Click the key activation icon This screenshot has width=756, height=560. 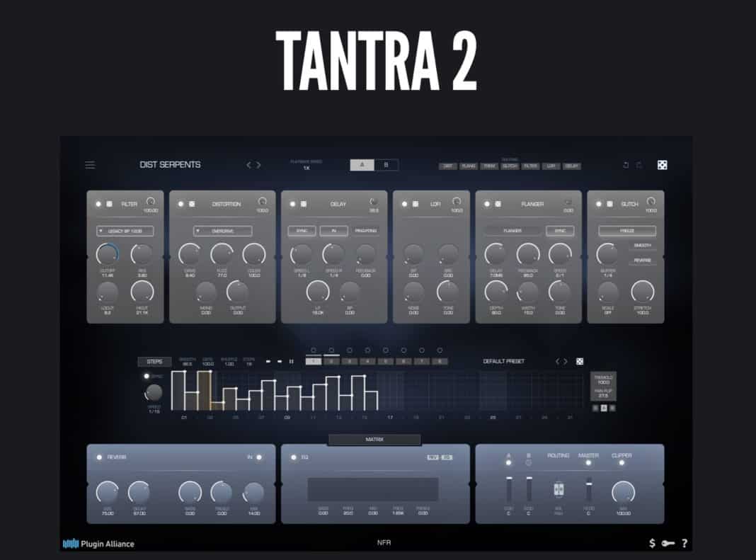click(x=668, y=543)
